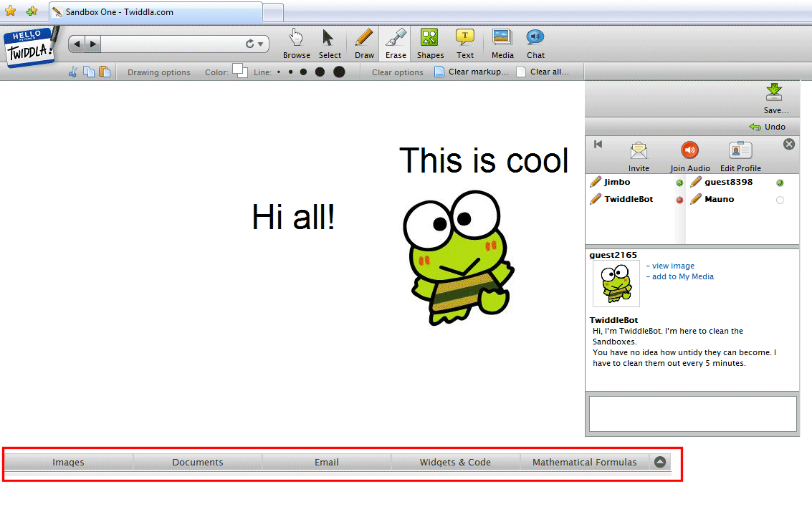Close the participants panel with the X
This screenshot has width=812, height=517.
(788, 145)
